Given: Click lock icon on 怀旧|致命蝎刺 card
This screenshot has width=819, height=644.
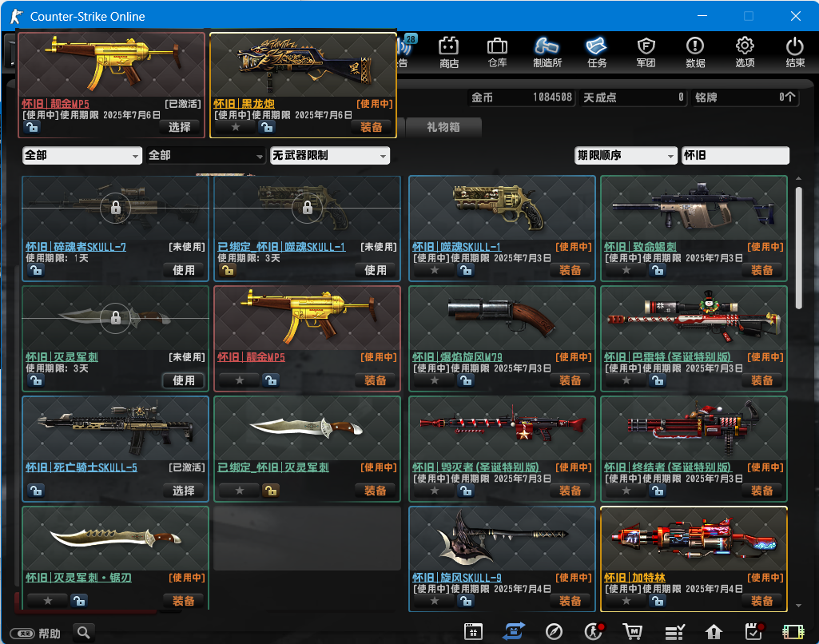Looking at the screenshot, I should tap(657, 270).
